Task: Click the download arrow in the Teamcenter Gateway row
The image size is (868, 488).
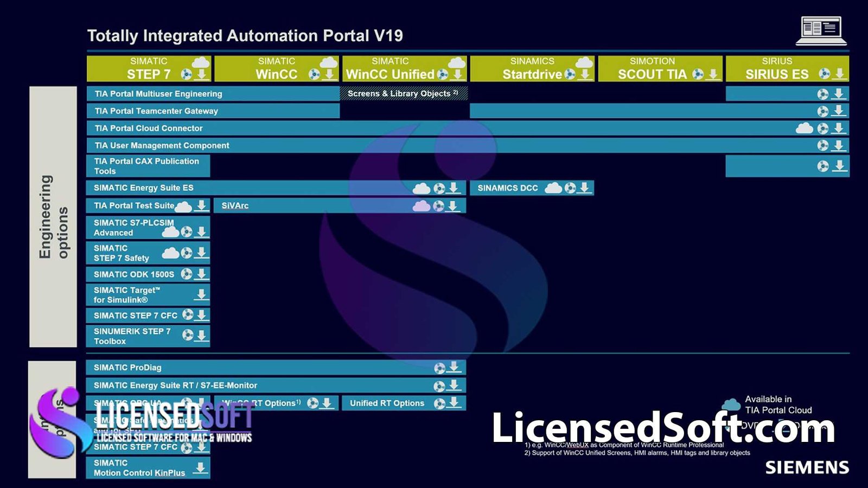Action: (x=839, y=111)
